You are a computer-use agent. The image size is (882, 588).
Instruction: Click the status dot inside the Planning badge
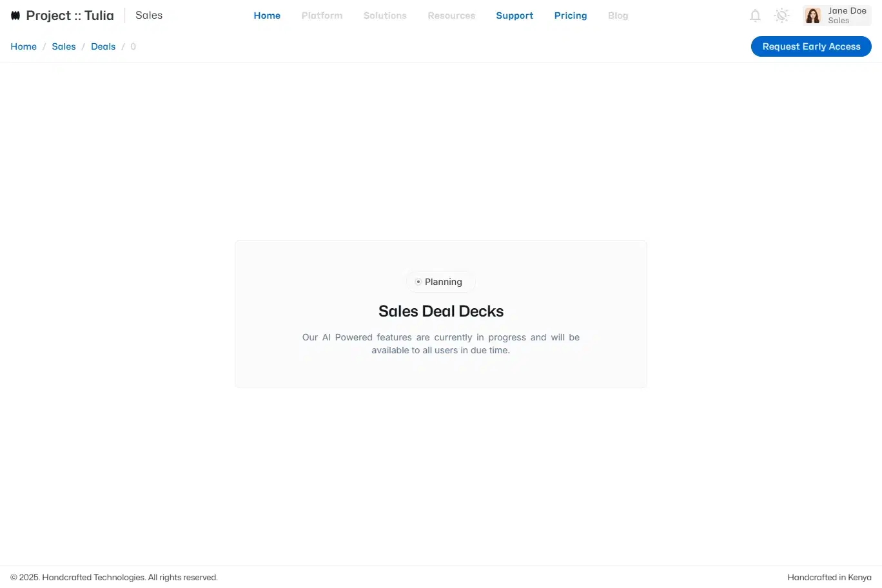pos(420,282)
